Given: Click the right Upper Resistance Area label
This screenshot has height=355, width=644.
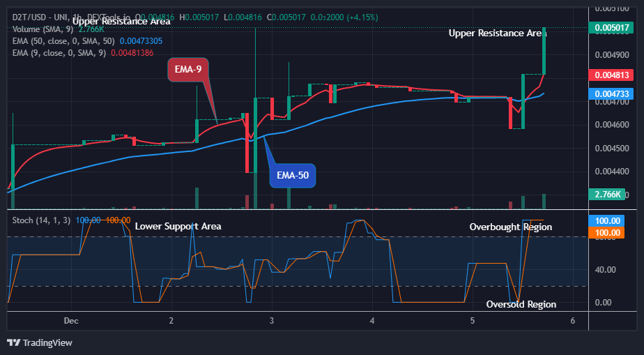Looking at the screenshot, I should (x=498, y=33).
